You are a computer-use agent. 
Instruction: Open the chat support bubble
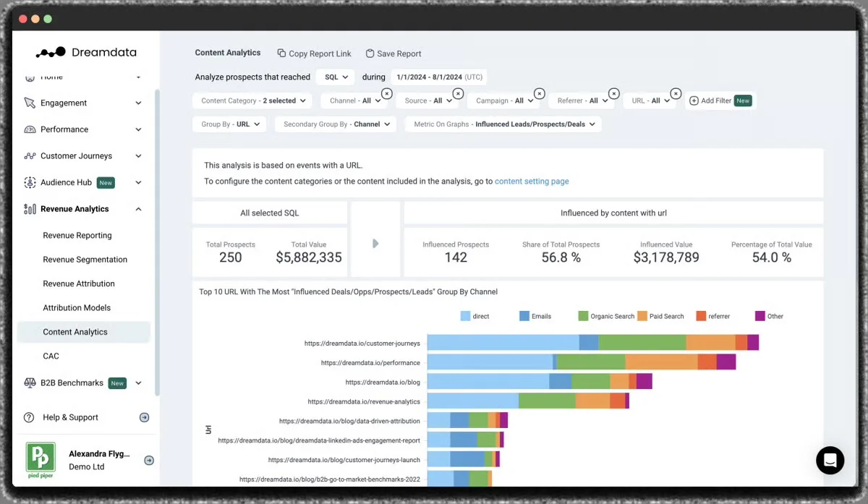[830, 460]
